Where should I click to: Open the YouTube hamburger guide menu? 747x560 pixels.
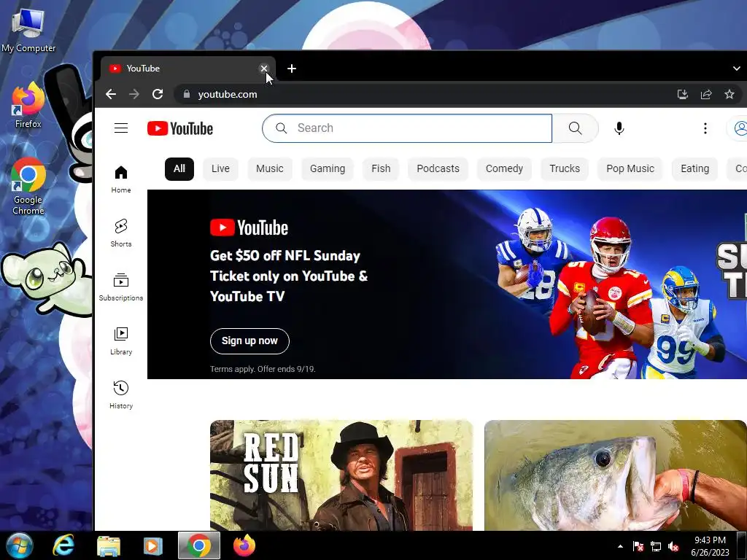121,128
